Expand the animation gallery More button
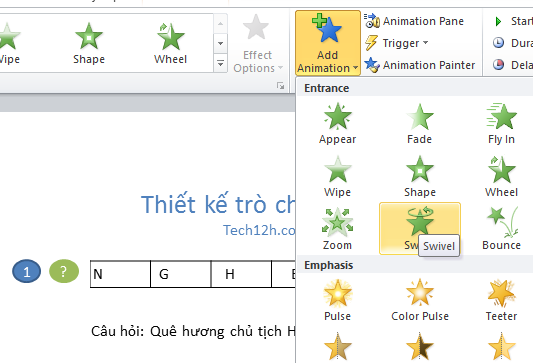The width and height of the screenshot is (533, 363). 221,63
